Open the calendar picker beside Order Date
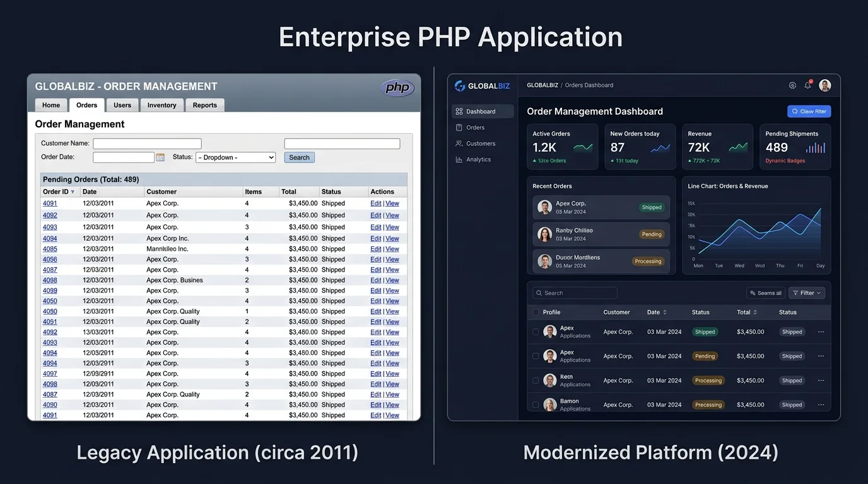 click(x=160, y=157)
